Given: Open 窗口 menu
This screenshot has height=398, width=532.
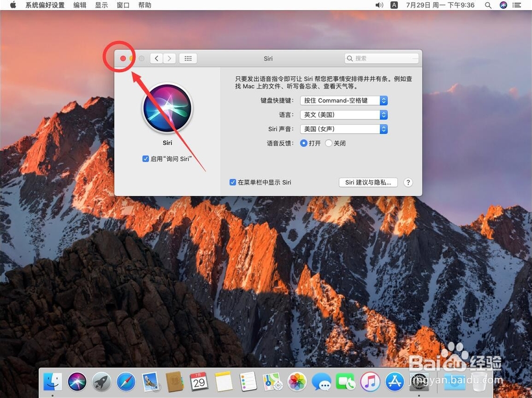Looking at the screenshot, I should [x=123, y=5].
